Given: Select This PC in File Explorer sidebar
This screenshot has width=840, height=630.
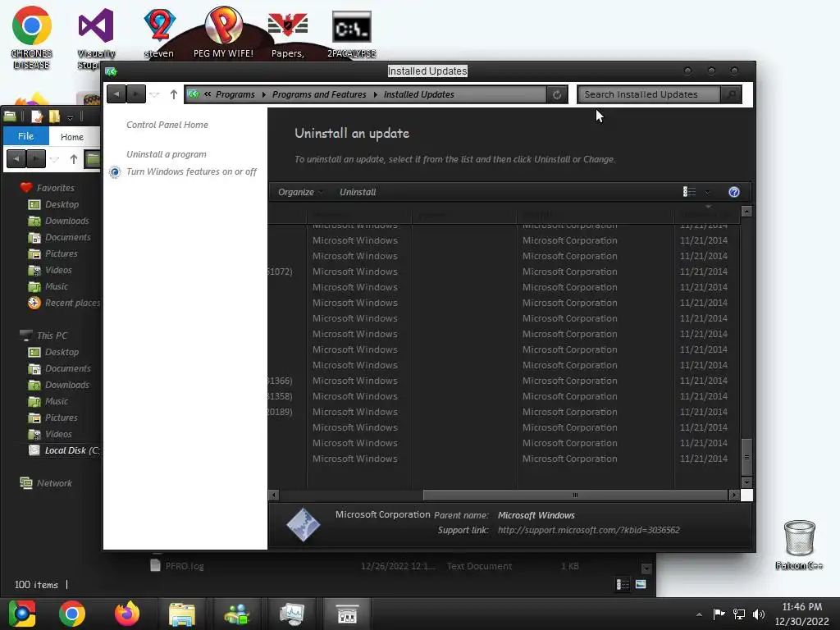Looking at the screenshot, I should click(52, 336).
